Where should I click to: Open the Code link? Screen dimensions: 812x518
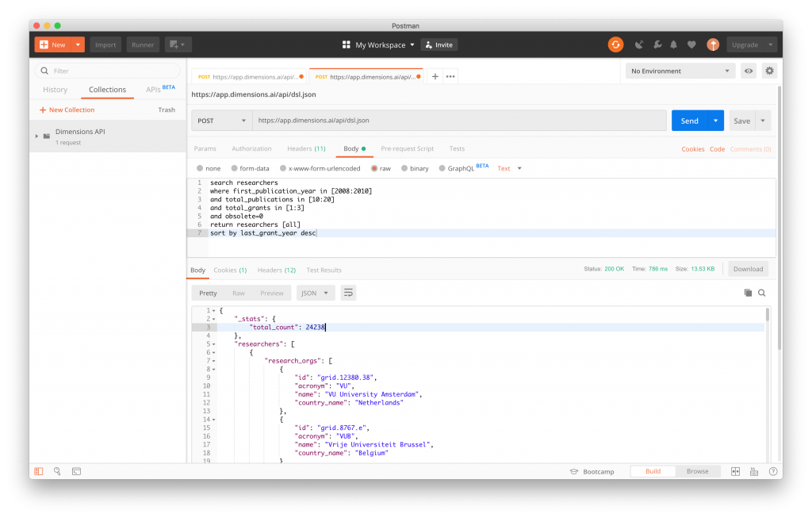click(x=717, y=149)
